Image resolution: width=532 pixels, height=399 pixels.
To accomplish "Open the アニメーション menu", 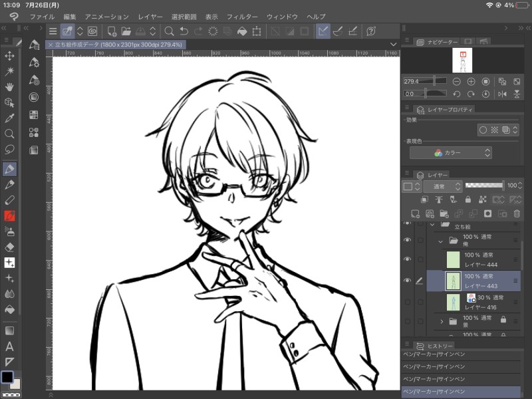I will (x=107, y=17).
